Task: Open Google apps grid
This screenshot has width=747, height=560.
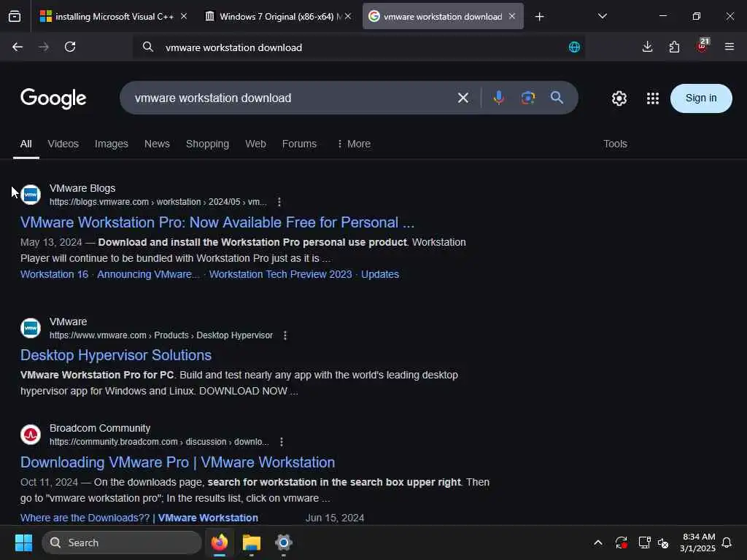Action: 653,98
